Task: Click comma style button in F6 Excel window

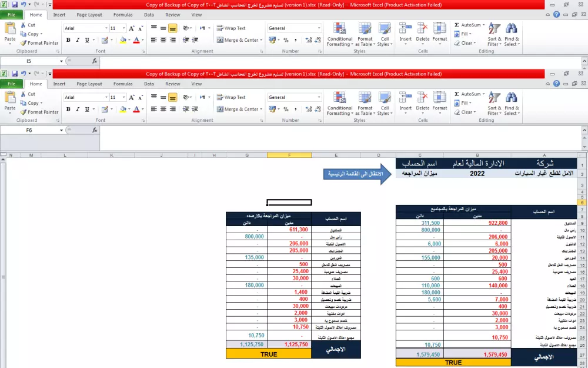Action: 296,109
